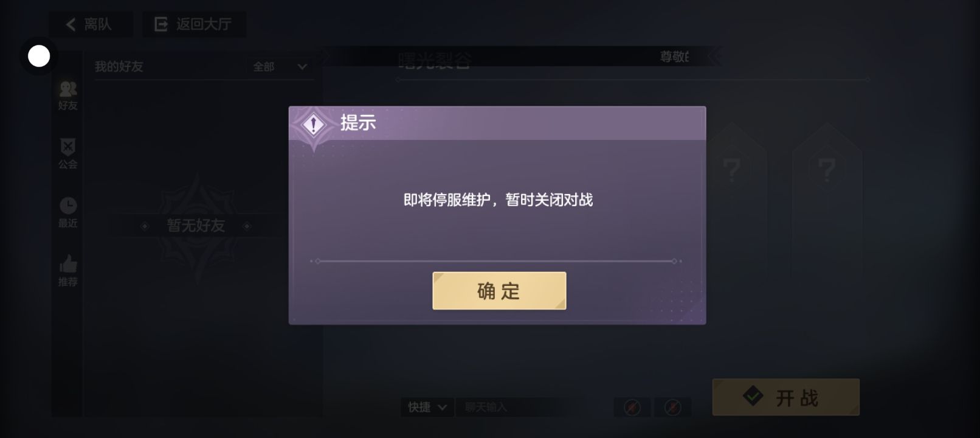Screen dimensions: 980x438
Task: Open the 推荐 thumbs-up recommendation icon
Action: (67, 264)
